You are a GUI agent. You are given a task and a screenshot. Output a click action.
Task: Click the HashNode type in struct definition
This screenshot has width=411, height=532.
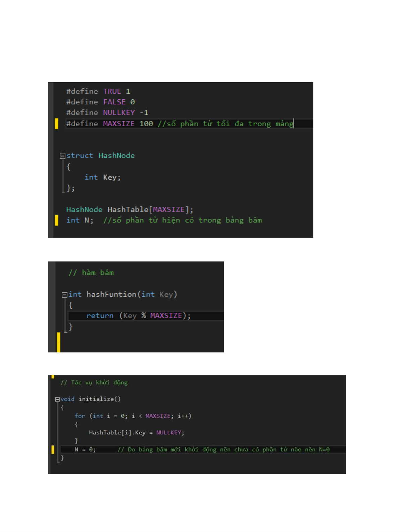pyautogui.click(x=116, y=156)
